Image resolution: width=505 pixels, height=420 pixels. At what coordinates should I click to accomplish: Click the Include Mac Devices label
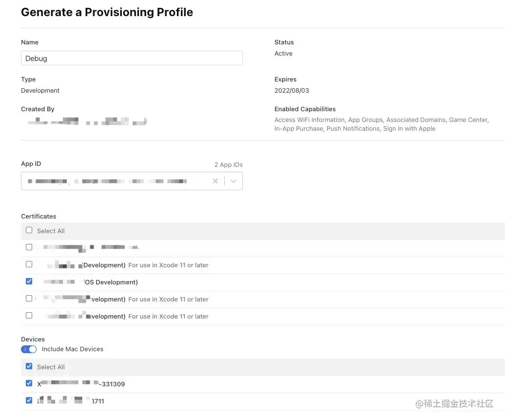(x=73, y=349)
